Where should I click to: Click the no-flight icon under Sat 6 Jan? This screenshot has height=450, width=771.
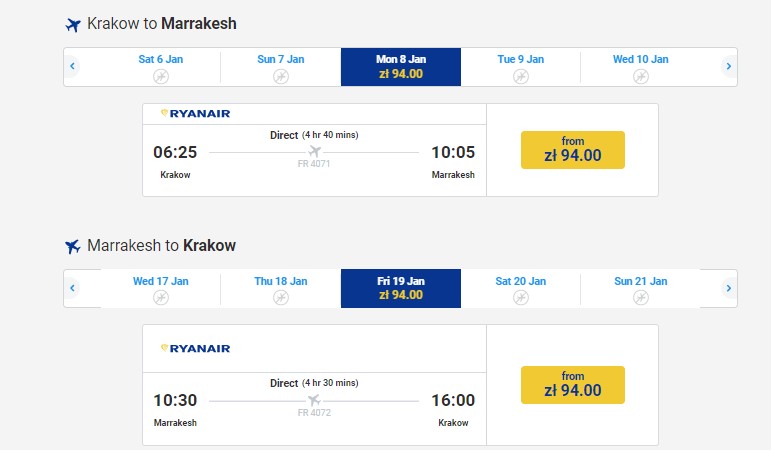pos(160,76)
